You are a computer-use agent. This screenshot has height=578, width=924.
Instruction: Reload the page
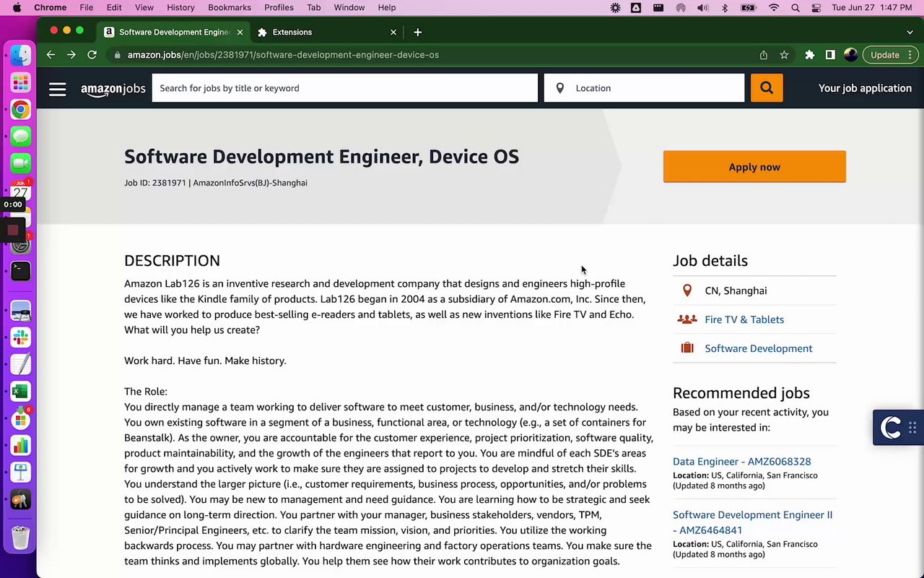click(x=92, y=55)
